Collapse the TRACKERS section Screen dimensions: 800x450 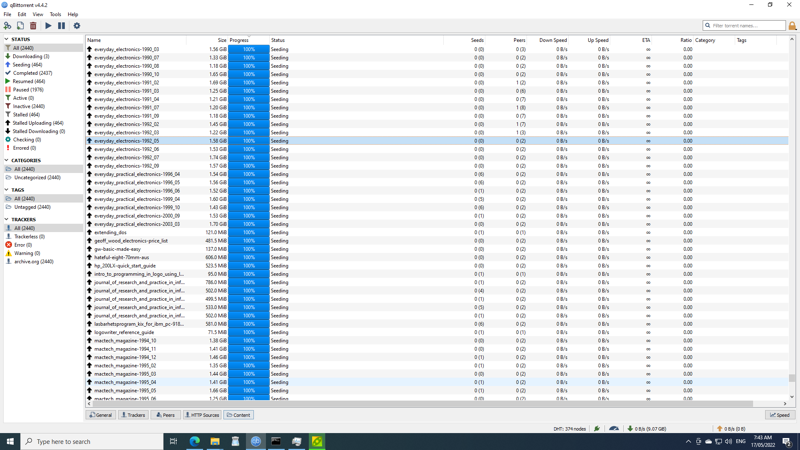click(7, 219)
